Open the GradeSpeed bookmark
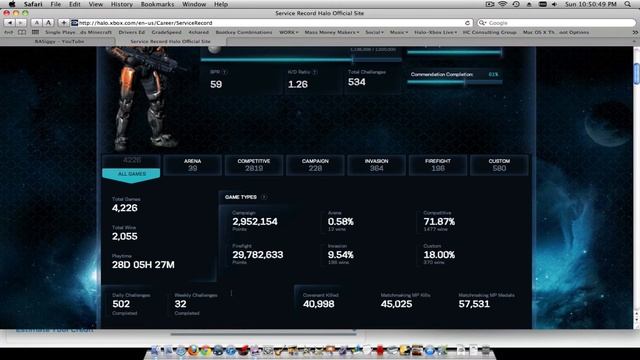The width and height of the screenshot is (640, 360). (x=167, y=32)
